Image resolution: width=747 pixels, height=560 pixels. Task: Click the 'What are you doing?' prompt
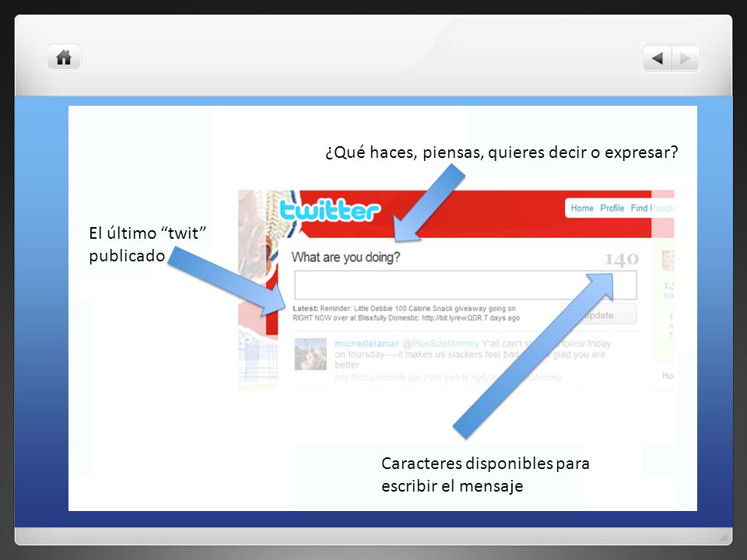345,257
